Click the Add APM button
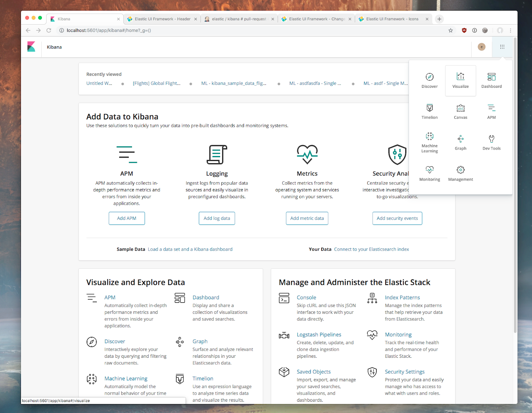 tap(127, 218)
